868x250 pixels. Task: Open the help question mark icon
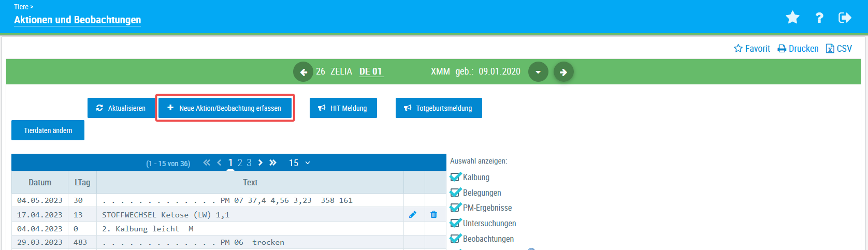819,18
